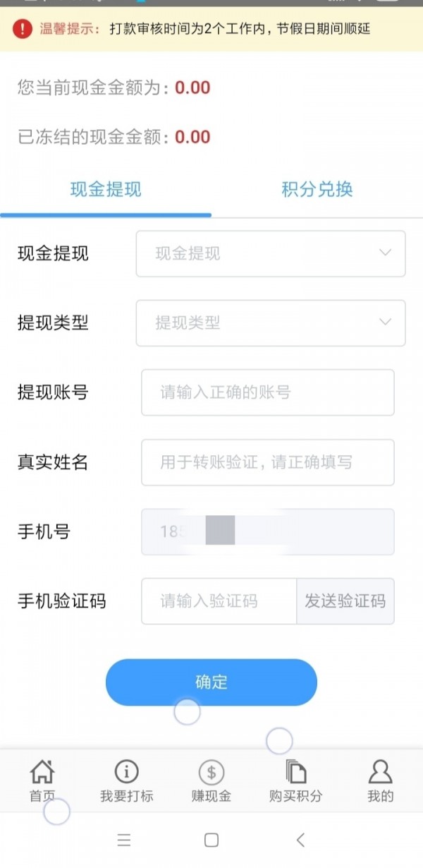Click the red warning exclamation icon
423x868 pixels.
[x=23, y=30]
